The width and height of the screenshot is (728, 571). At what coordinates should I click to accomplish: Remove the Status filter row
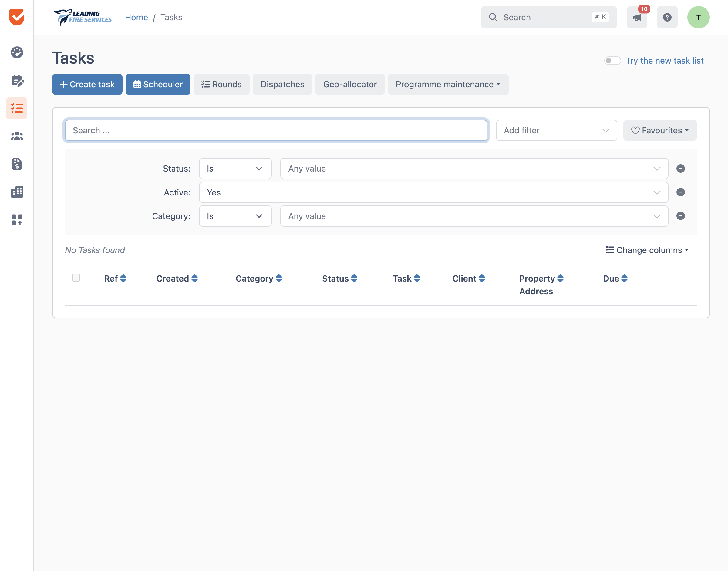tap(680, 169)
